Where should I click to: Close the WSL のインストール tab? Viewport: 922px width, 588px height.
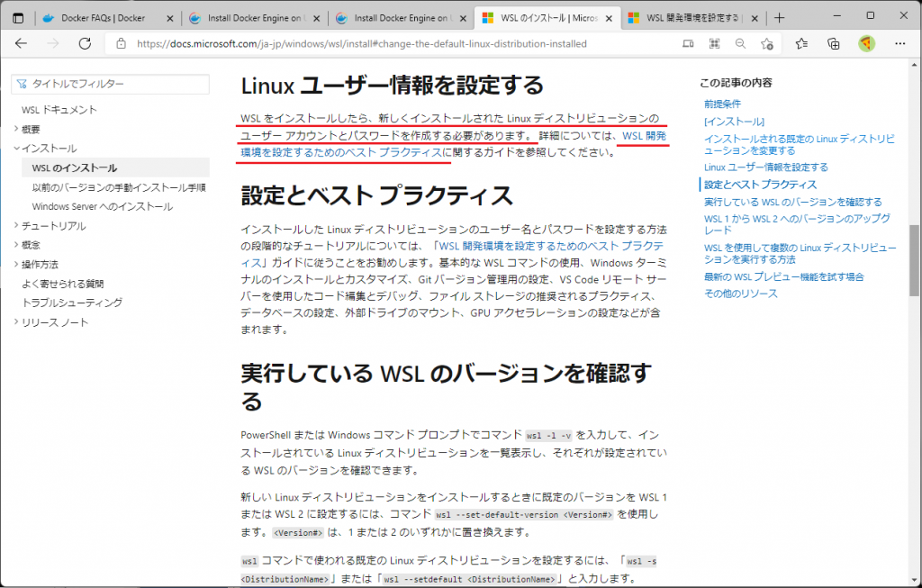(609, 18)
